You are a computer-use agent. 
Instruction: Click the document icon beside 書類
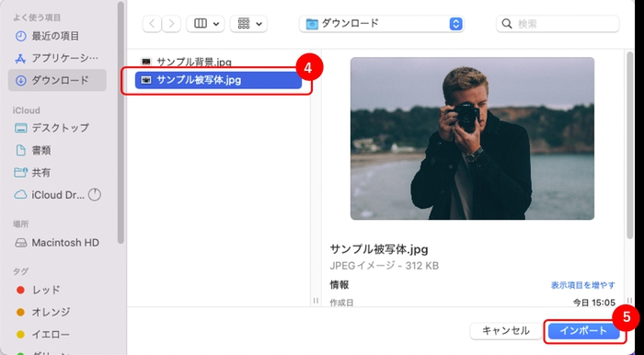pyautogui.click(x=20, y=151)
